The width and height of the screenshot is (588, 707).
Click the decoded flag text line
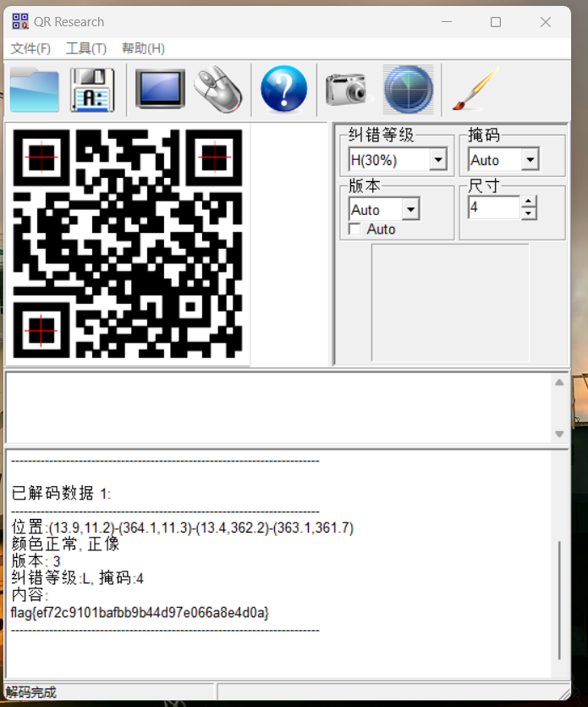pos(140,612)
